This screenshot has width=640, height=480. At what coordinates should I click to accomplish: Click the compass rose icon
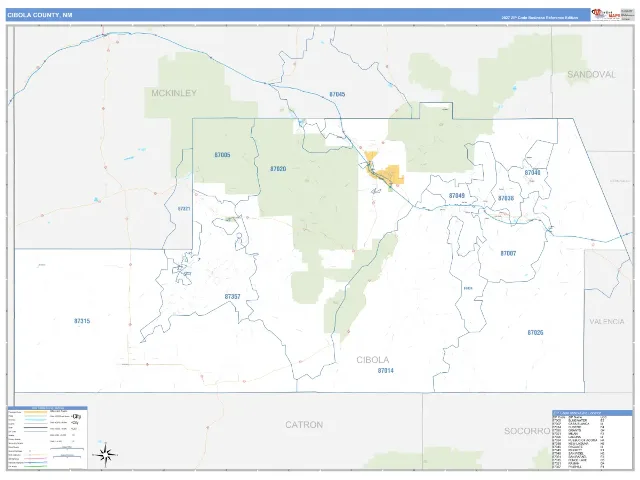[x=105, y=454]
